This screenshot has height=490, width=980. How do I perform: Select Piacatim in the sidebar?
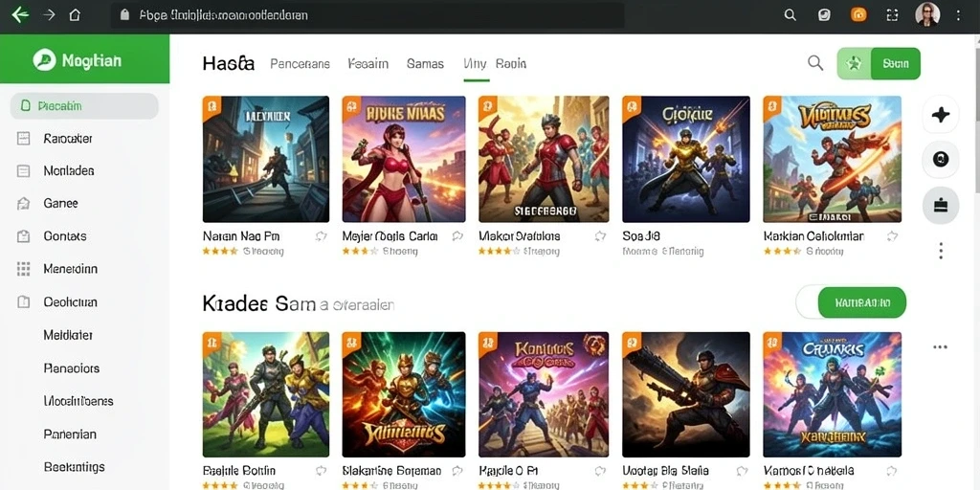(x=84, y=106)
